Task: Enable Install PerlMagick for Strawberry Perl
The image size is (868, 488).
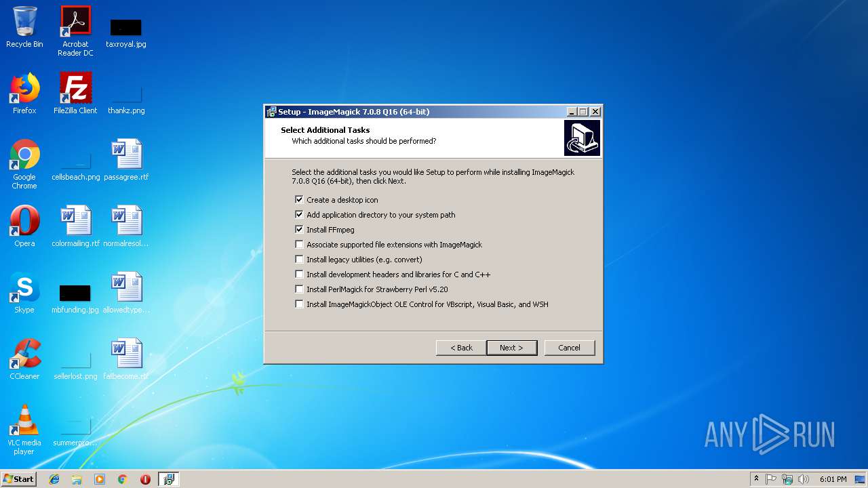Action: pyautogui.click(x=299, y=289)
